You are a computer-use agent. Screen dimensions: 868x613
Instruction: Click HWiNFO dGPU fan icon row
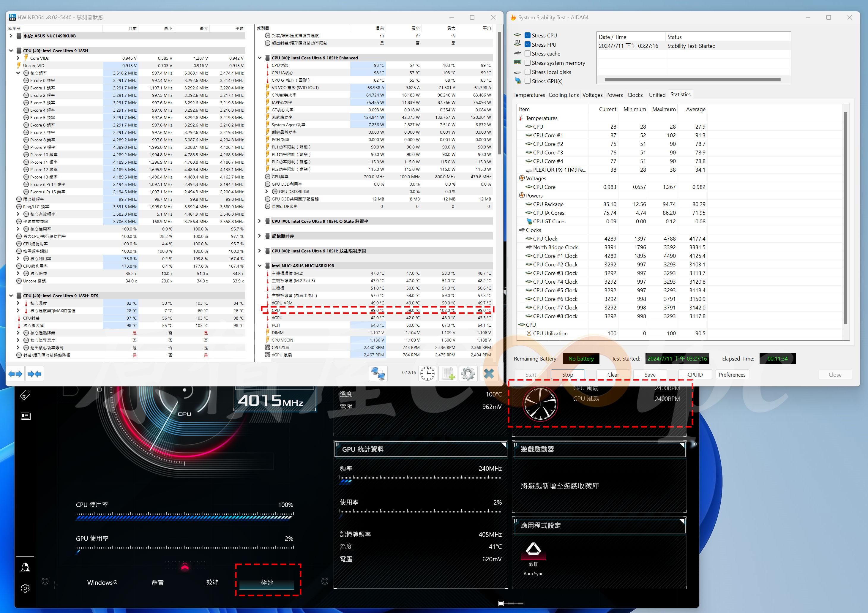267,355
